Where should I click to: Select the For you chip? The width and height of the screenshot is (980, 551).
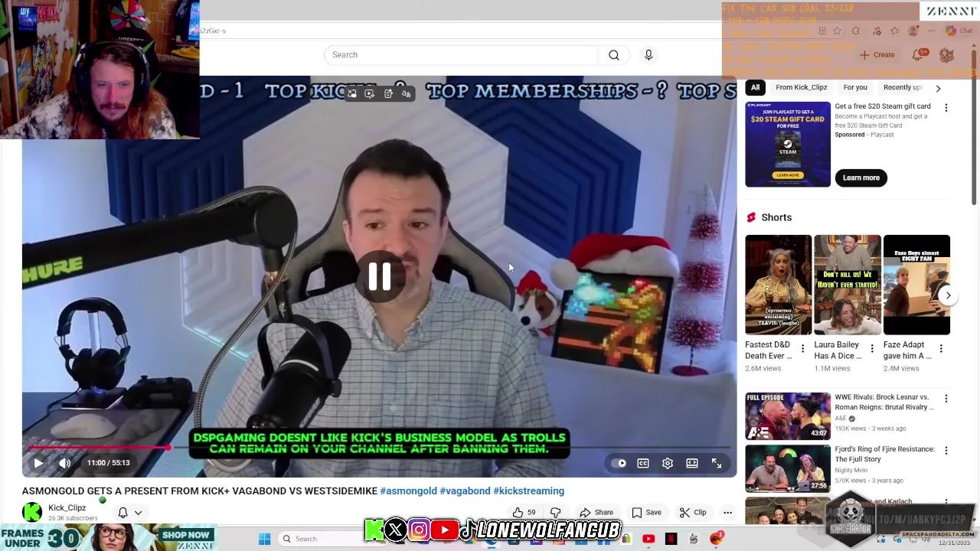coord(855,87)
